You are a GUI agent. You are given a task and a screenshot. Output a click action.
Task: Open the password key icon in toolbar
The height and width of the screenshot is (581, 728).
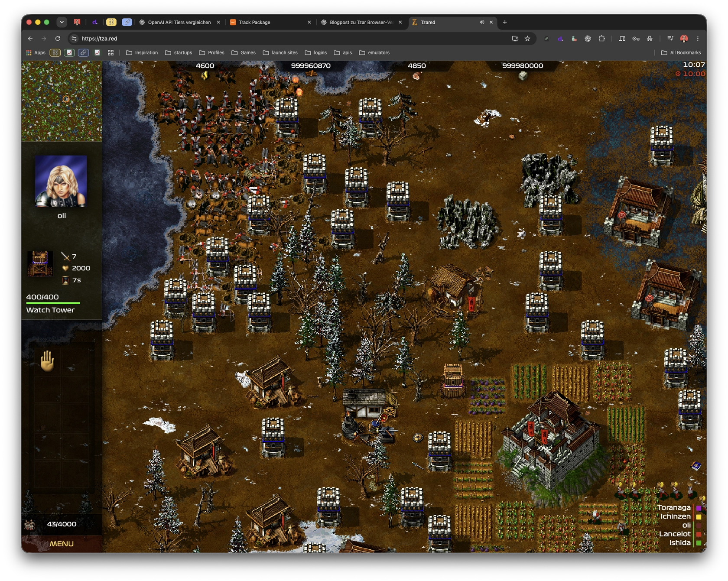point(636,39)
